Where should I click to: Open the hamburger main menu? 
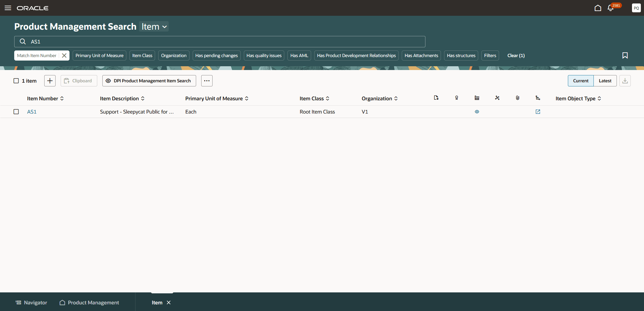click(8, 8)
